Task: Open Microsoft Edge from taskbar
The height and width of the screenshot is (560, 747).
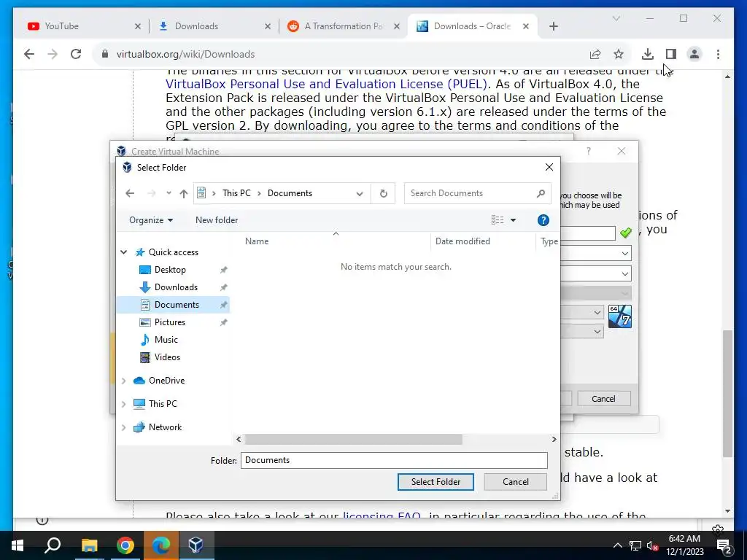Action: point(161,545)
